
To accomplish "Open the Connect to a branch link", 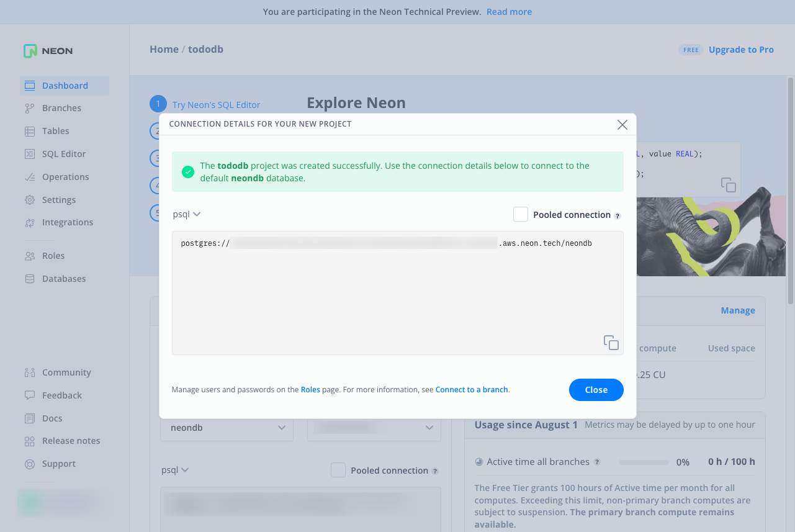I will [x=472, y=390].
